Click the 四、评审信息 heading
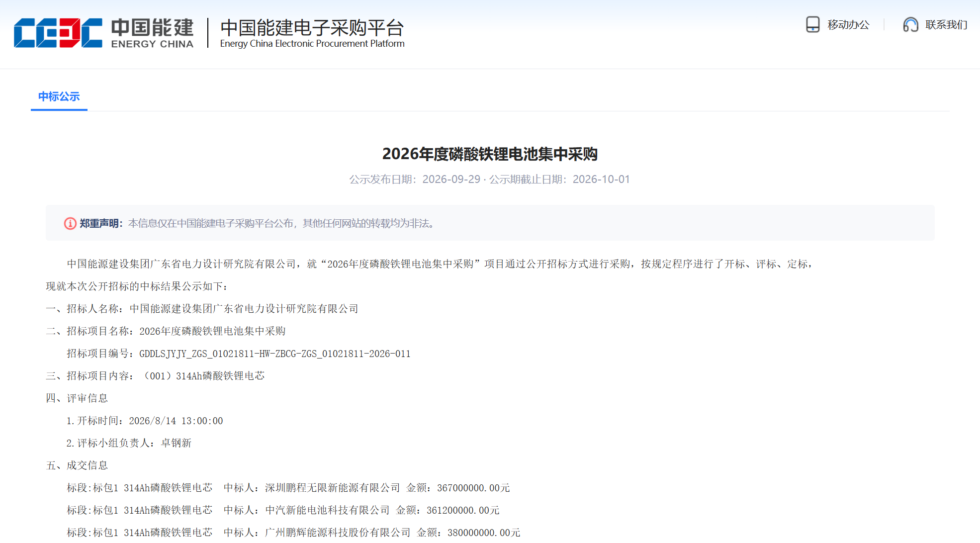The image size is (980, 543). click(x=77, y=398)
